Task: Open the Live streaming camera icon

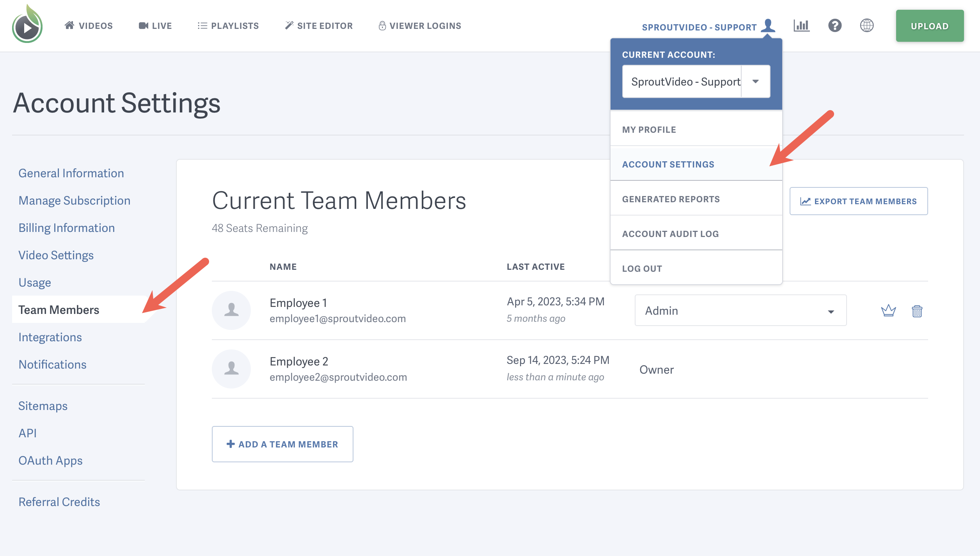Action: point(143,25)
